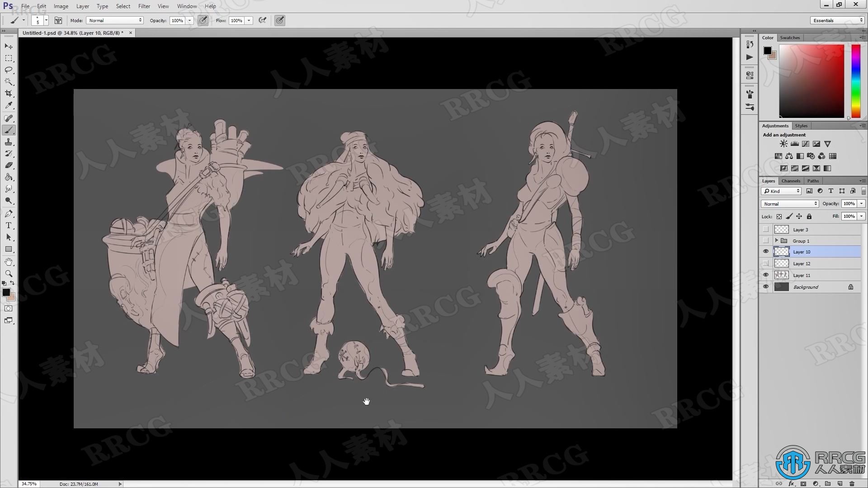
Task: Open the File menu
Action: pyautogui.click(x=25, y=6)
